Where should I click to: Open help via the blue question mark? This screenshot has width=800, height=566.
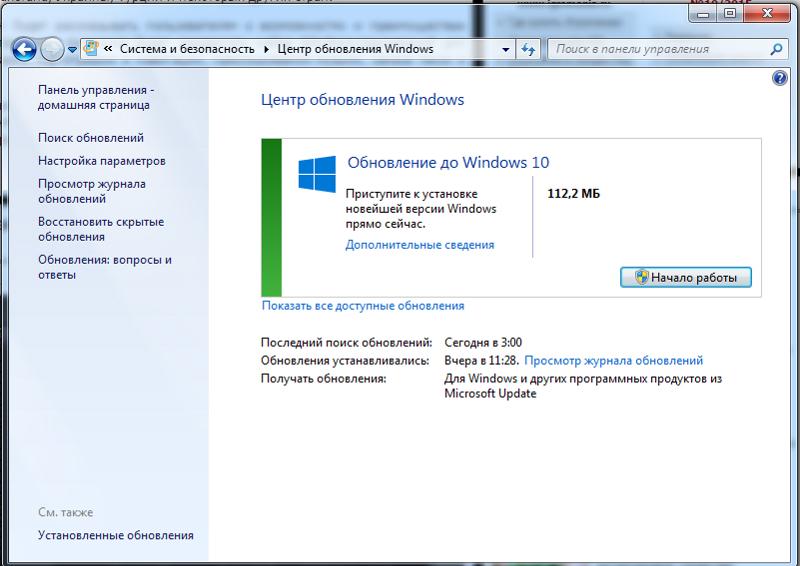point(780,78)
